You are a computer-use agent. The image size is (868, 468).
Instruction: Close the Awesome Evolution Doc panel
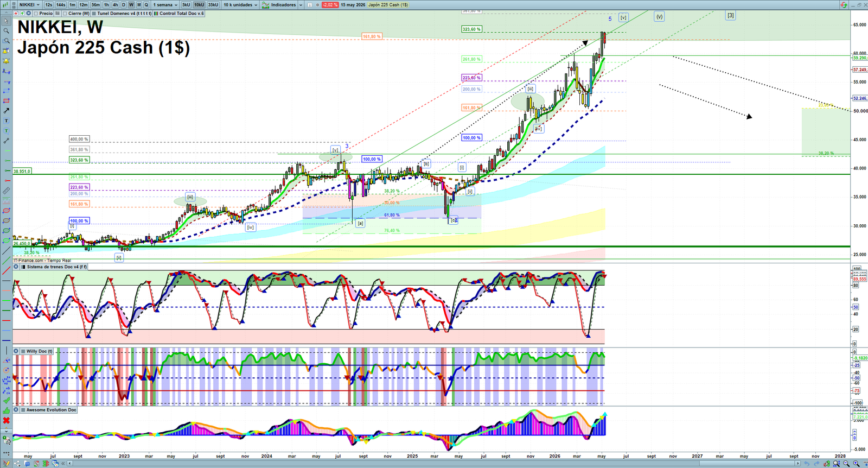coord(16,410)
